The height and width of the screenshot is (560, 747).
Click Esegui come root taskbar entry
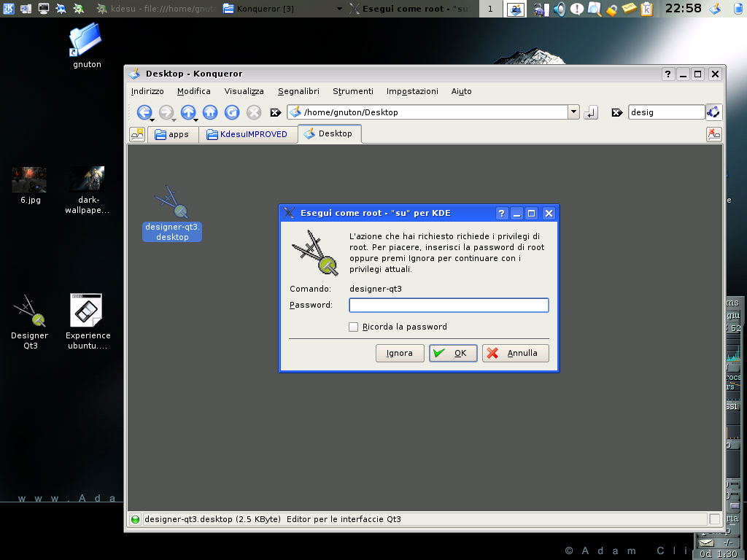410,9
